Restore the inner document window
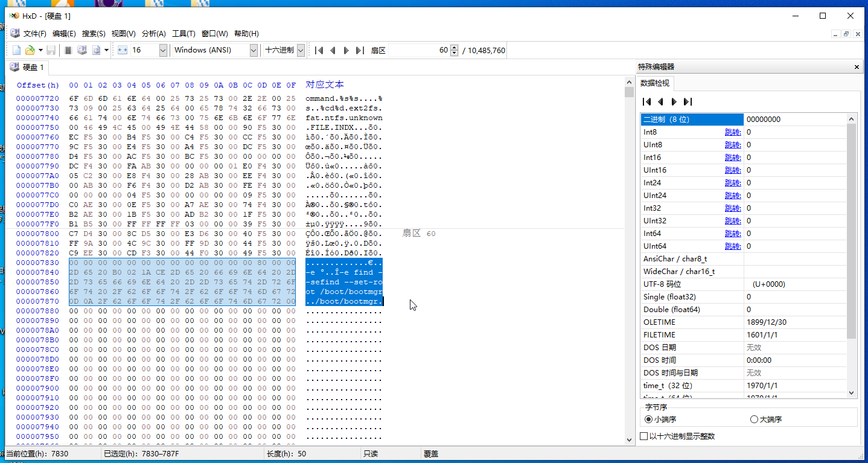The width and height of the screenshot is (868, 463). click(846, 34)
